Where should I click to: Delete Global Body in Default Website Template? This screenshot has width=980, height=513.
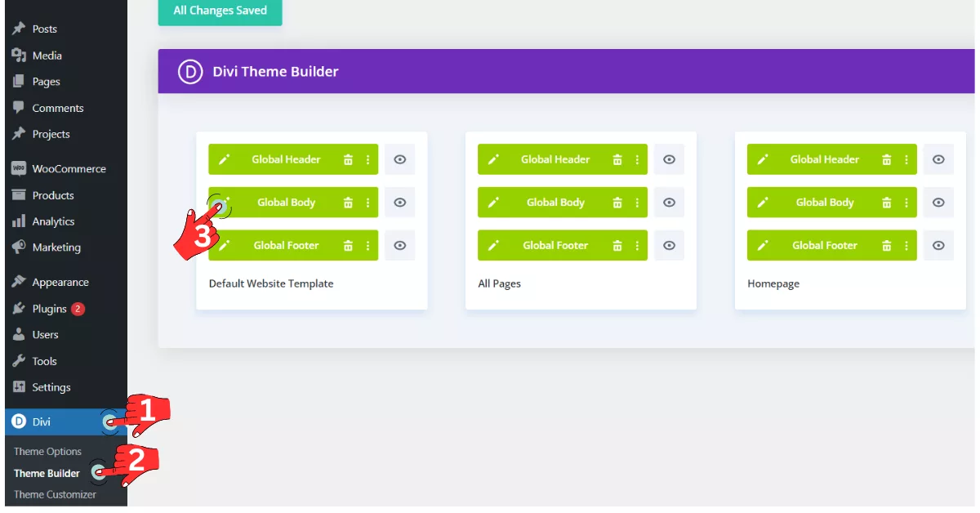tap(348, 203)
